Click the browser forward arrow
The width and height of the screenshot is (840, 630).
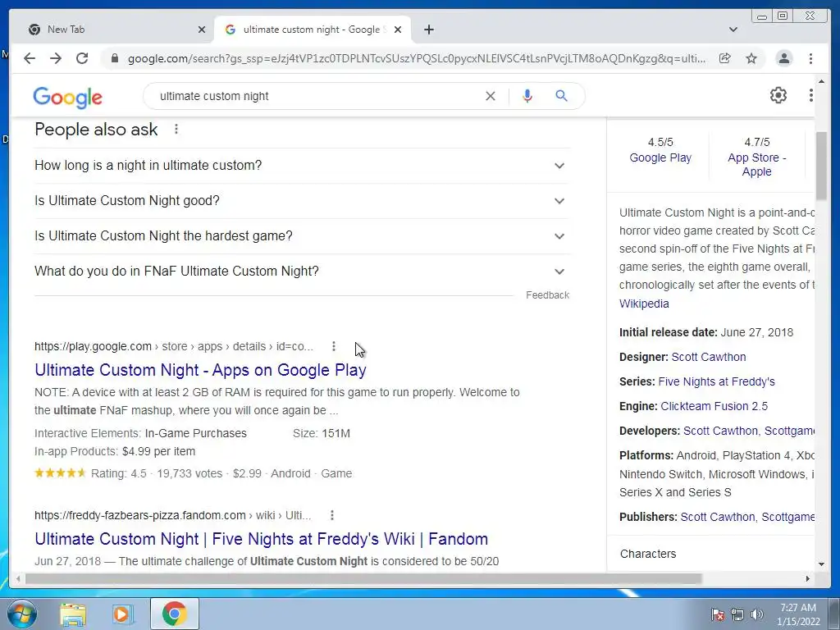(56, 58)
